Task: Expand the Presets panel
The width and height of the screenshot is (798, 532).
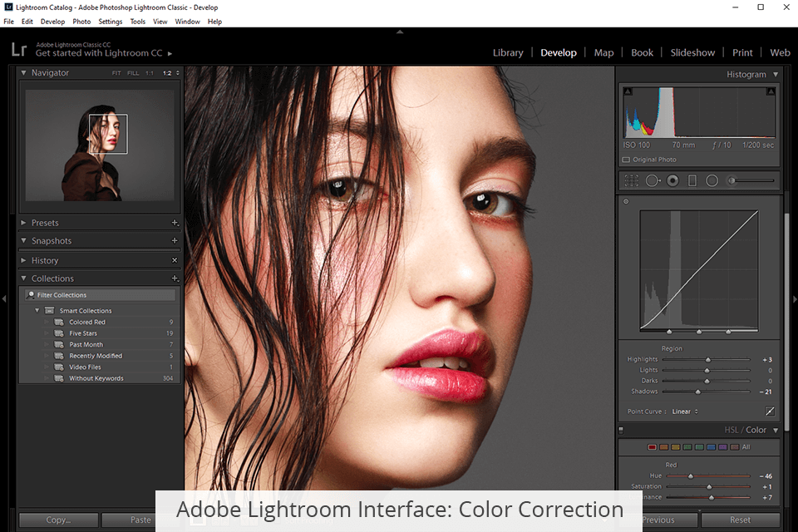Action: pos(23,223)
